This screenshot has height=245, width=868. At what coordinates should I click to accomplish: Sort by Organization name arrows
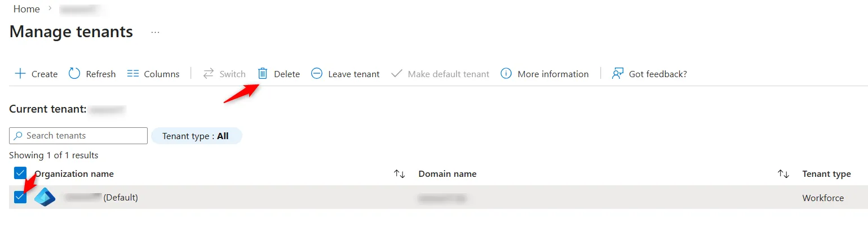coord(399,174)
